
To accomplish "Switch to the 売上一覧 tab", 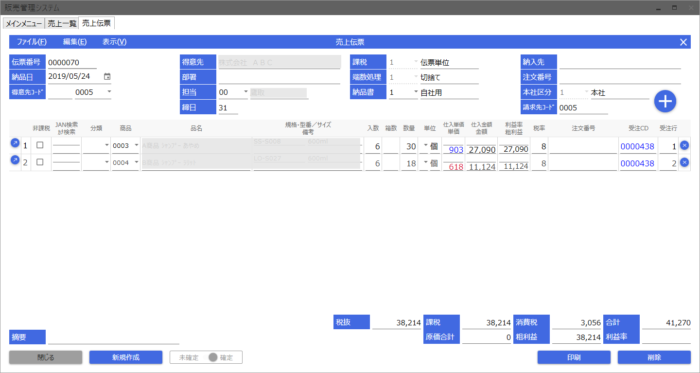I will [x=62, y=24].
